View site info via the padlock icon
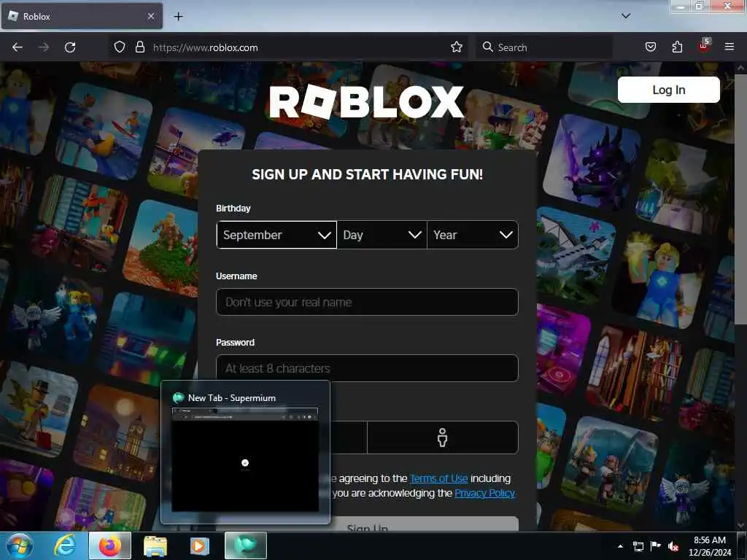Screen dimensions: 747x560 pyautogui.click(x=139, y=47)
